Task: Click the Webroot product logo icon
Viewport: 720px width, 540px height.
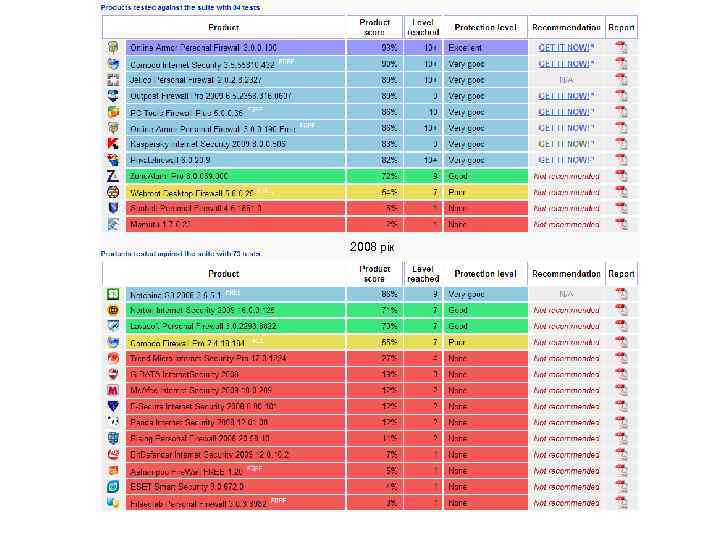Action: [x=113, y=192]
